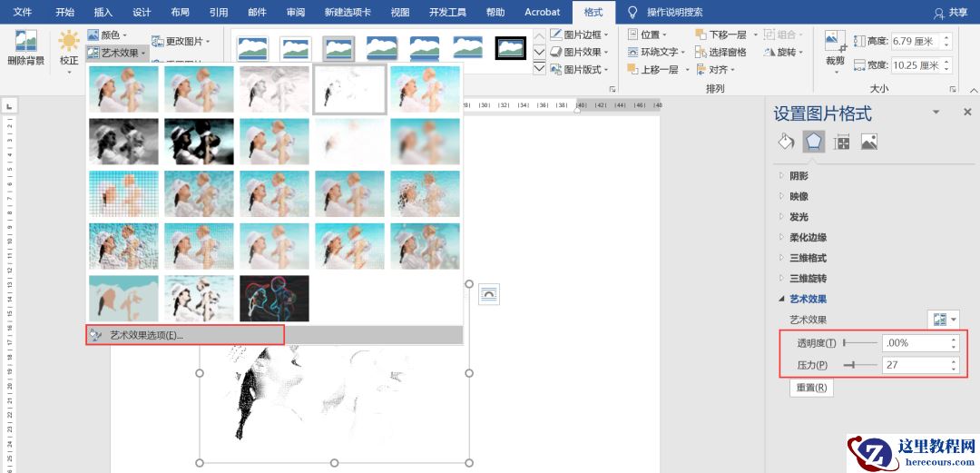Click the 共享 (Share) button
The height and width of the screenshot is (473, 980).
[x=951, y=13]
